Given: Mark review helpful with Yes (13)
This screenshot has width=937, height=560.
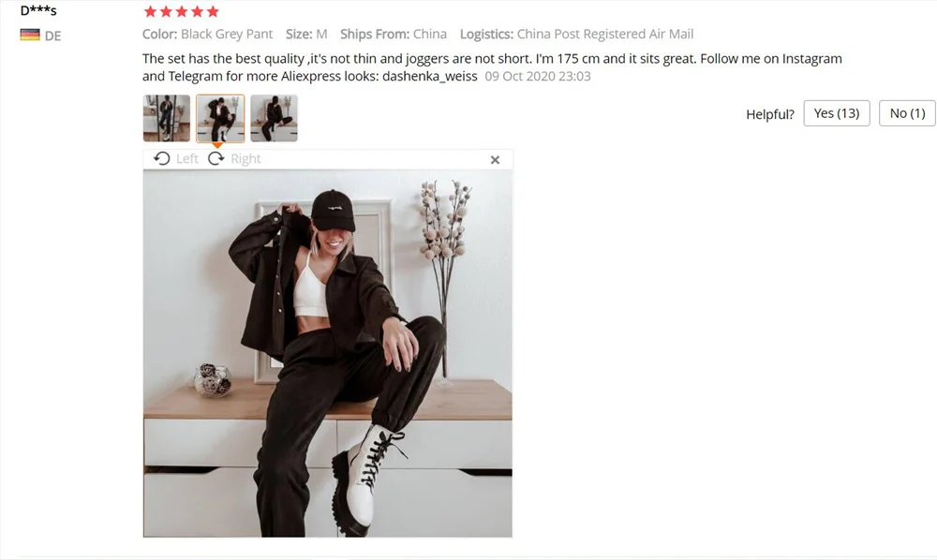Looking at the screenshot, I should coord(837,113).
